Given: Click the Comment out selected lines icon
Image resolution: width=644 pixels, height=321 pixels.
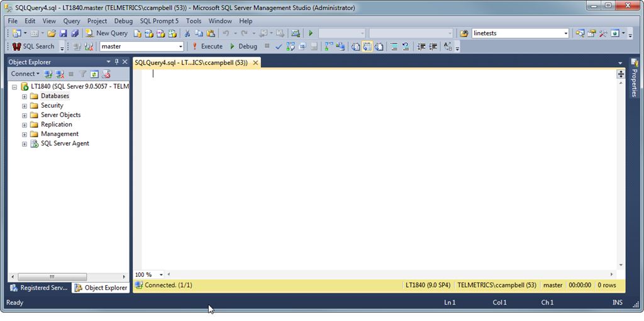Looking at the screenshot, I should pyautogui.click(x=394, y=47).
